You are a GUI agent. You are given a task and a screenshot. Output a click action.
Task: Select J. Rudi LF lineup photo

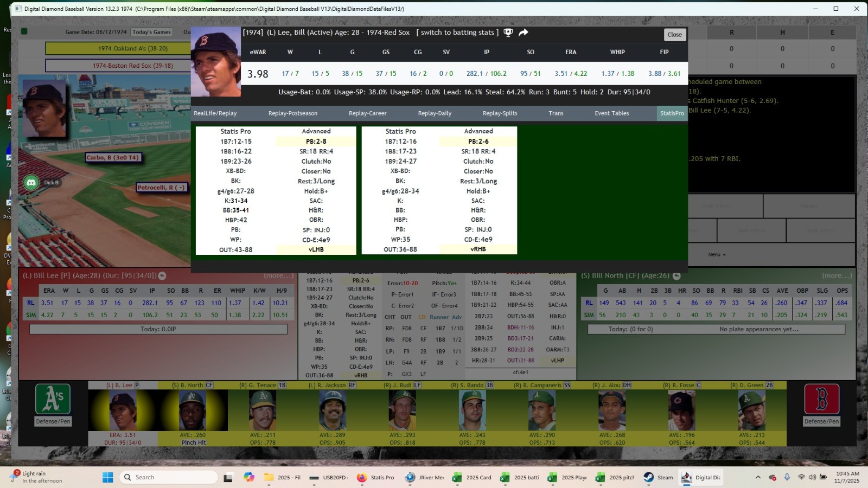click(403, 410)
